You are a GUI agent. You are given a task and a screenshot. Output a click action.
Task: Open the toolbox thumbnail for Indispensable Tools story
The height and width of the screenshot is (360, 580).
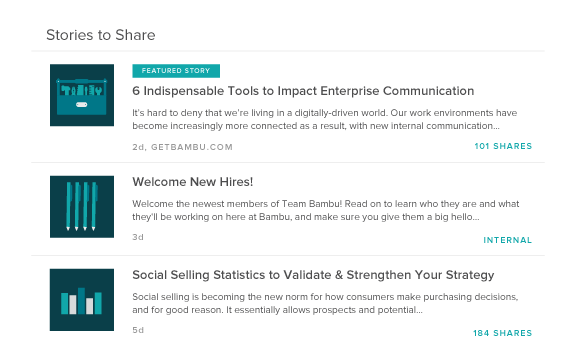click(82, 95)
